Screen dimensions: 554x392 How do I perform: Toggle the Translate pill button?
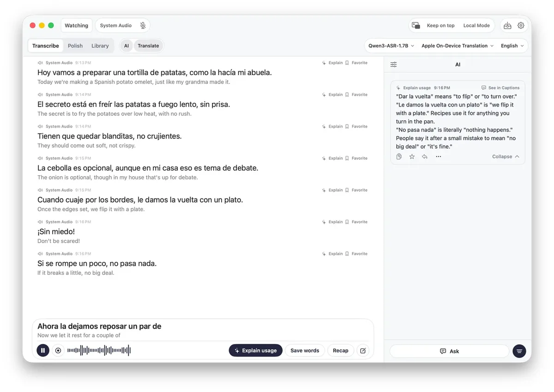click(x=148, y=46)
